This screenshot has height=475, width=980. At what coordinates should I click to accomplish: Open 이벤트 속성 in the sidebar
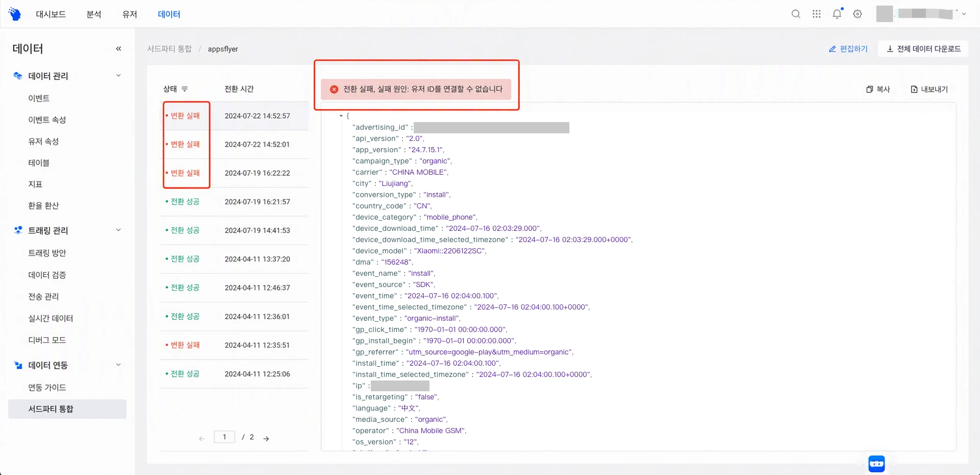tap(47, 120)
